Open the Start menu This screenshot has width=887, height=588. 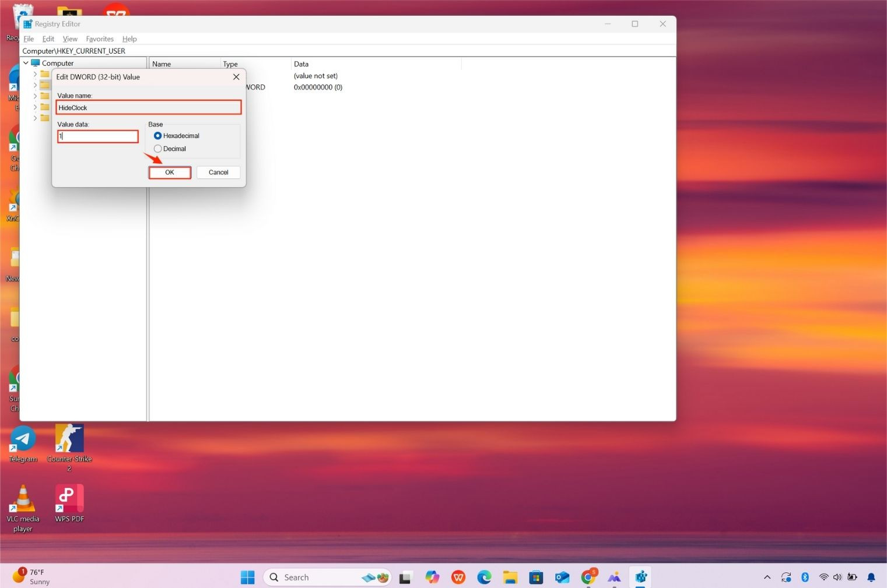[247, 577]
